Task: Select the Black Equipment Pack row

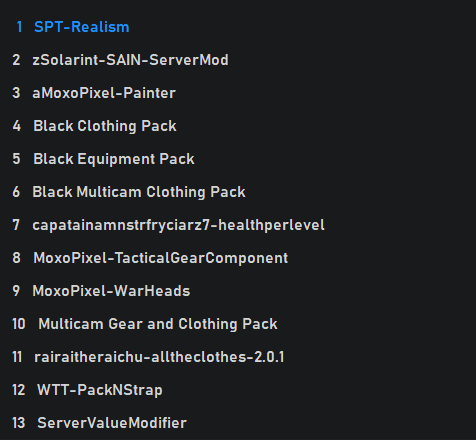Action: [114, 159]
